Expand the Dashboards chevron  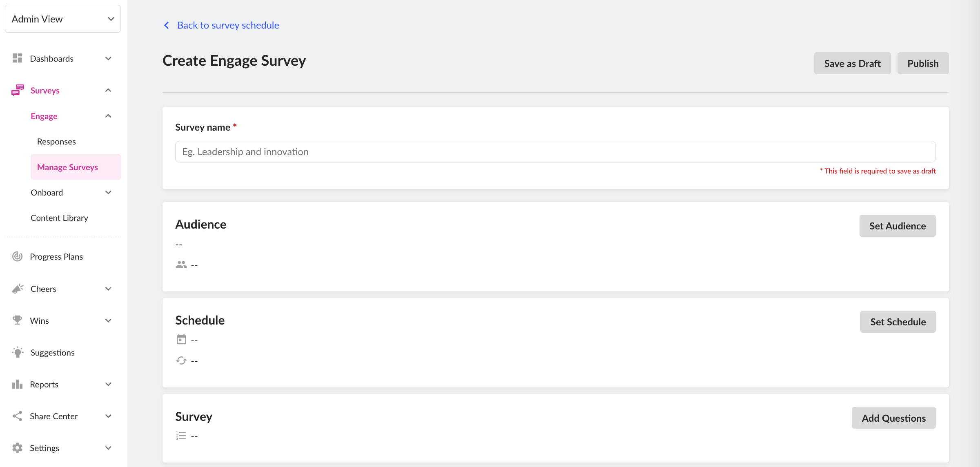coord(108,58)
